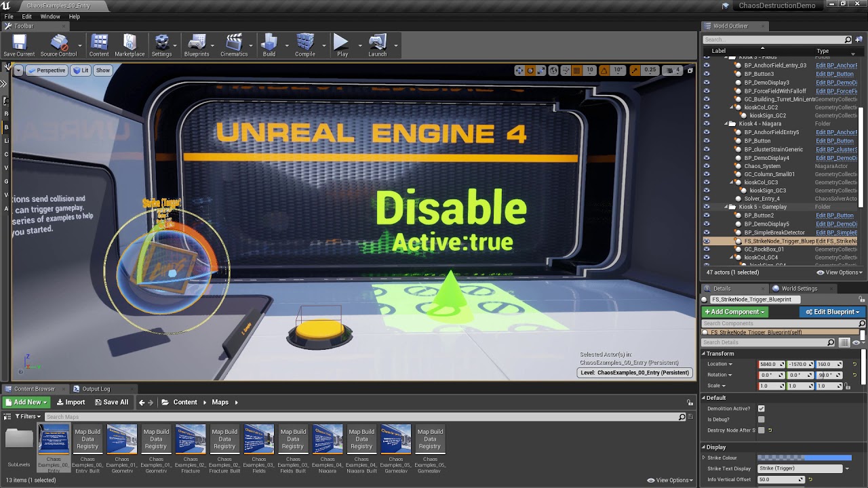Start Play in the level editor

(342, 45)
